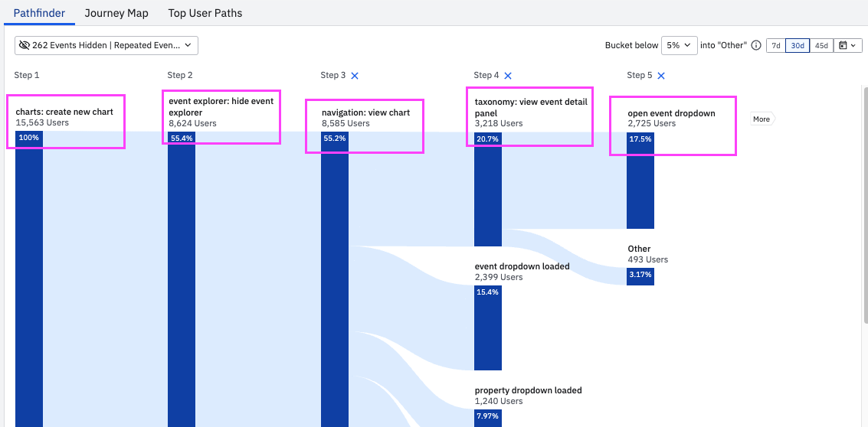Open the calendar date picker

[x=849, y=46]
